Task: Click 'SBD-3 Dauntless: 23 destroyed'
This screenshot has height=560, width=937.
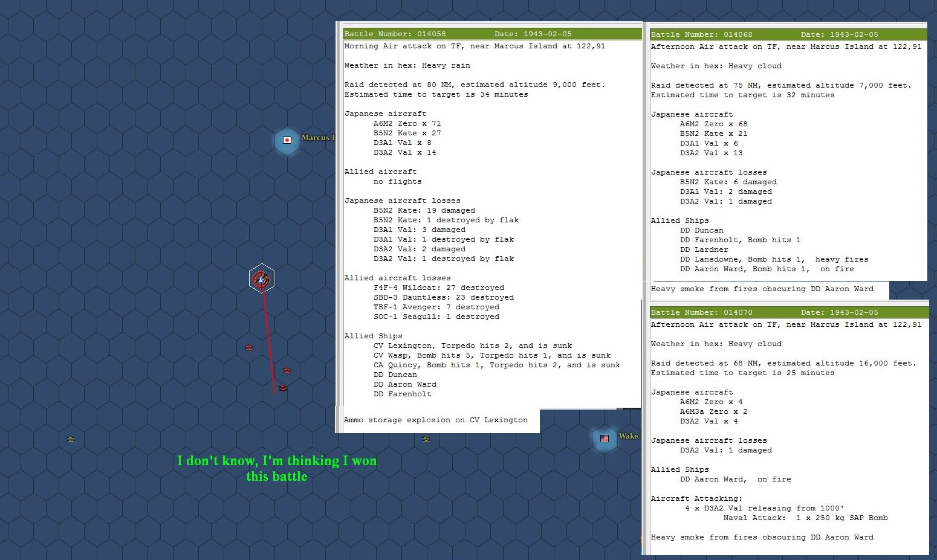Action: tap(443, 297)
